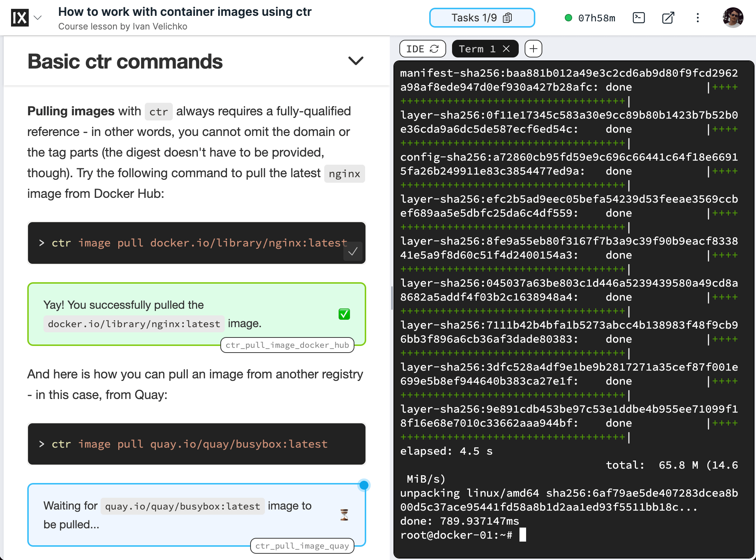
Task: Click the ctr_pull_image_docker_hub task label
Action: coord(287,345)
